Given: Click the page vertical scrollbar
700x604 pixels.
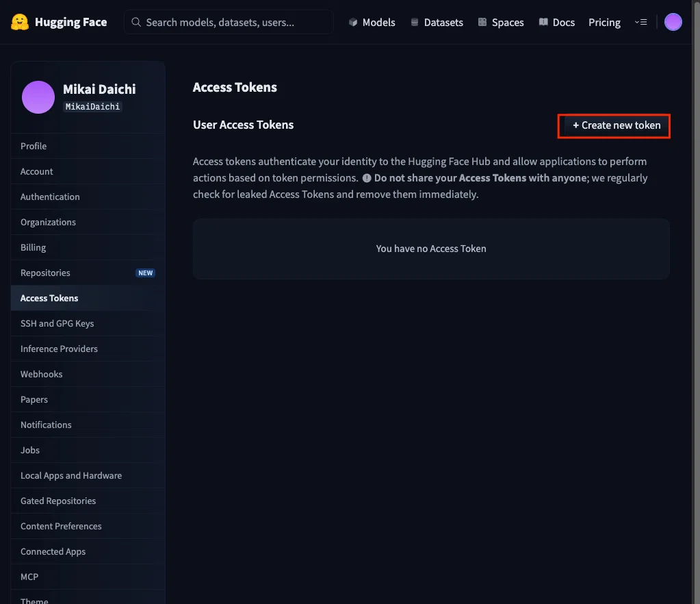Looking at the screenshot, I should 696,302.
